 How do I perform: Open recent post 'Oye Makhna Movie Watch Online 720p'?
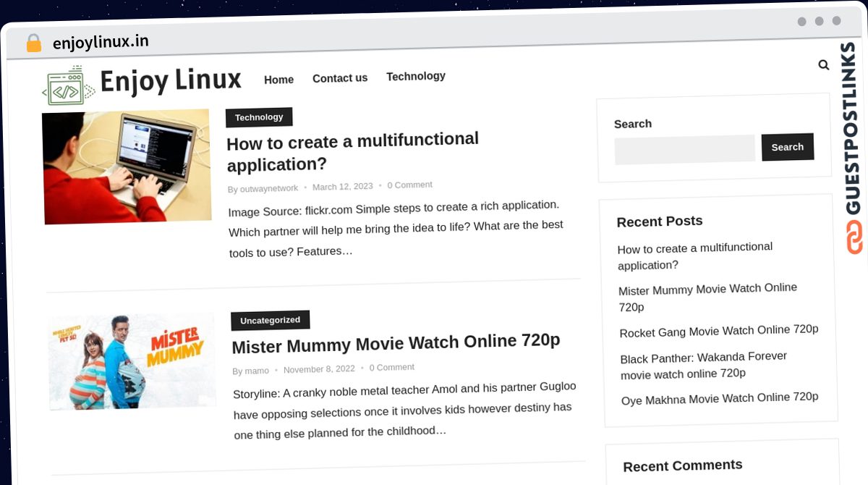(720, 398)
